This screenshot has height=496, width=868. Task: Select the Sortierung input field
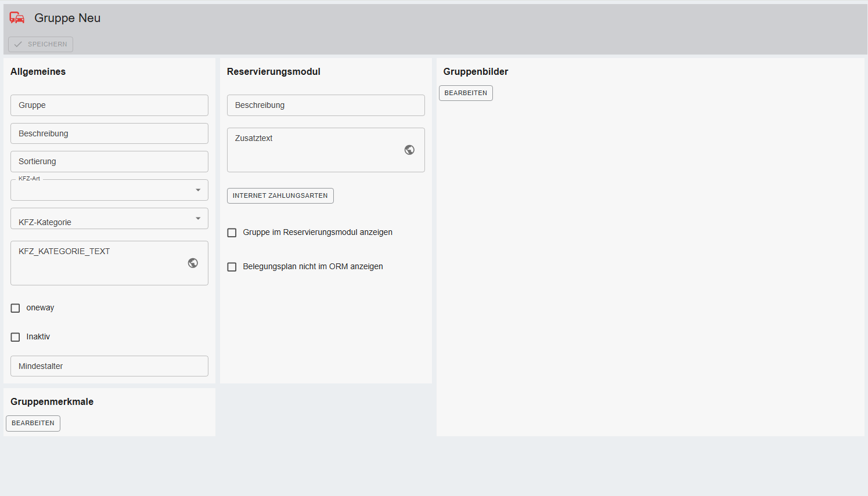(x=109, y=161)
